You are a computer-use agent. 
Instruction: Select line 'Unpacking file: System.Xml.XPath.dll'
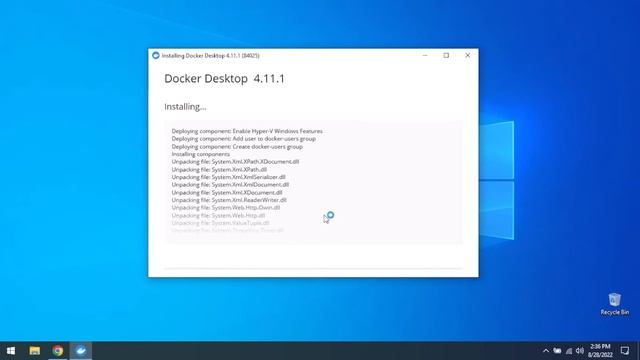coord(219,169)
